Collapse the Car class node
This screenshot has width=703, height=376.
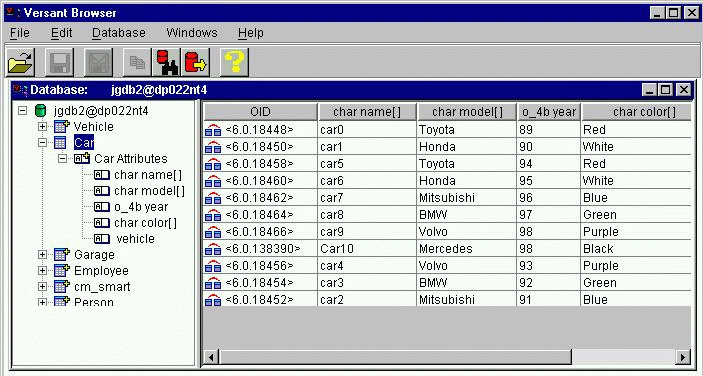click(42, 143)
